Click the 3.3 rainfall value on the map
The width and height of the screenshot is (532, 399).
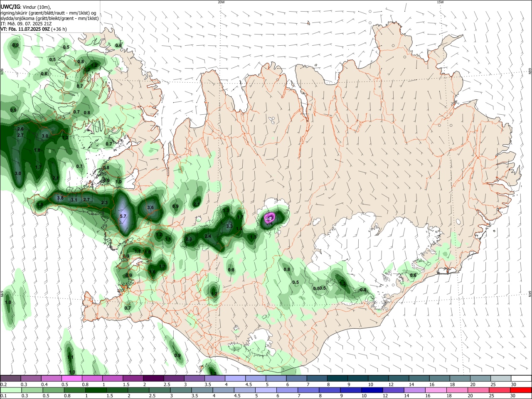(229, 226)
